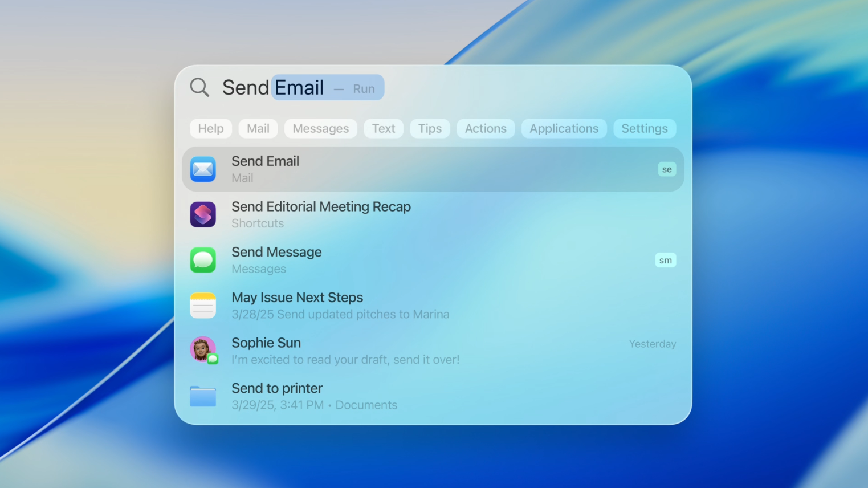Viewport: 868px width, 488px height.
Task: Open the May Issue Next Steps note
Action: (297, 305)
